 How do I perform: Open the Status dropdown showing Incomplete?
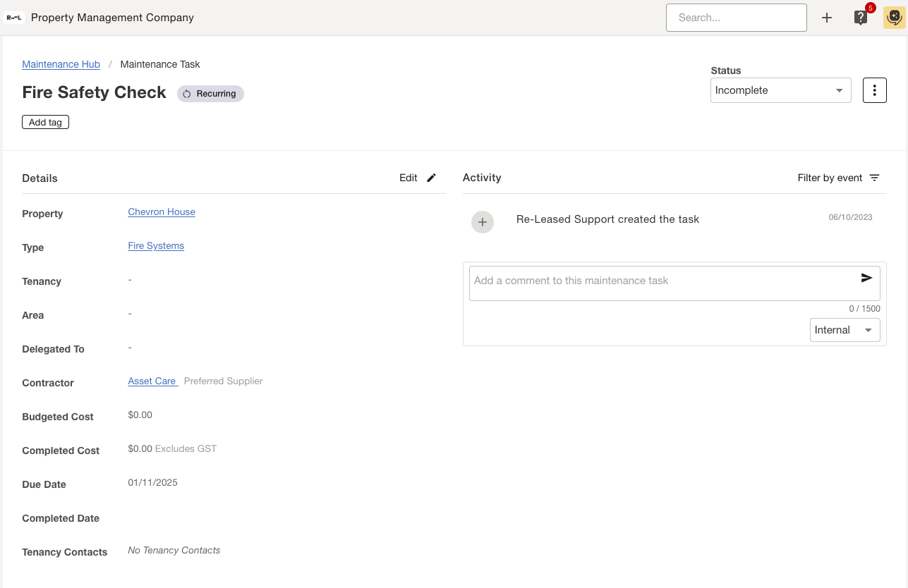pyautogui.click(x=780, y=90)
